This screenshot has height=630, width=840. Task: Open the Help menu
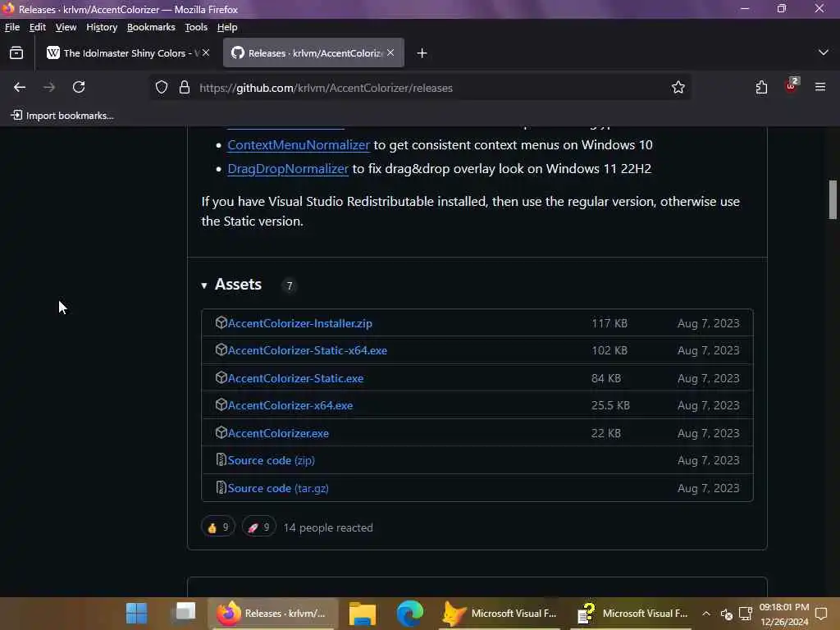pos(227,27)
